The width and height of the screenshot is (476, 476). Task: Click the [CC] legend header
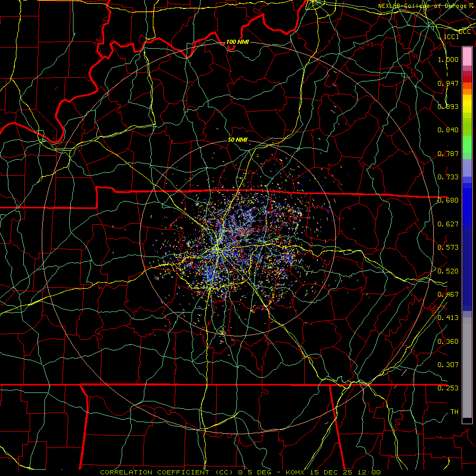(451, 36)
